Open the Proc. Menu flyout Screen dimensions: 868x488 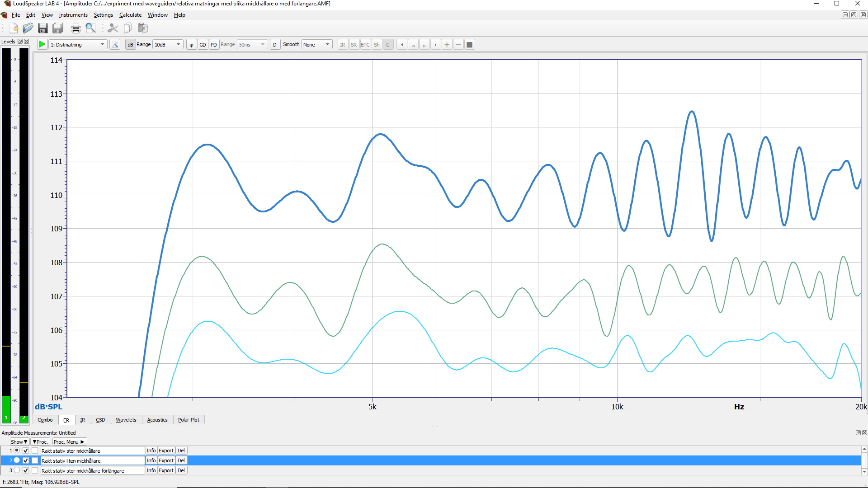point(69,442)
